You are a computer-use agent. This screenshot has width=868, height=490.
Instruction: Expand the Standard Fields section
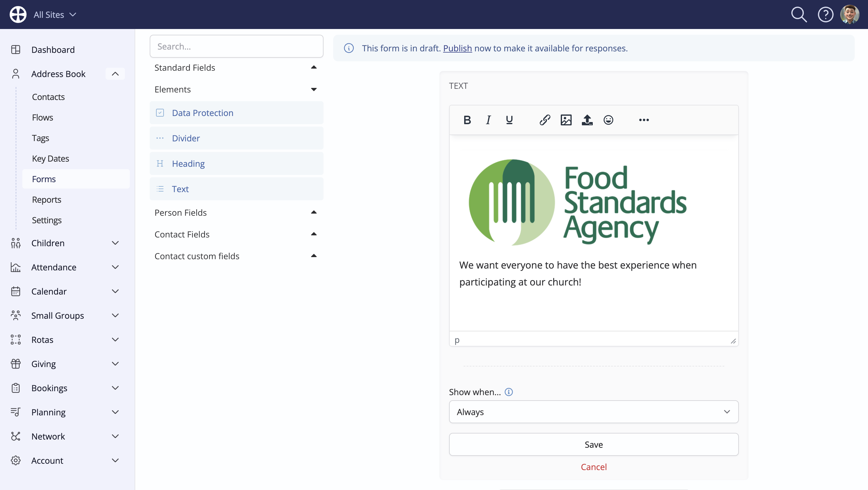click(236, 68)
